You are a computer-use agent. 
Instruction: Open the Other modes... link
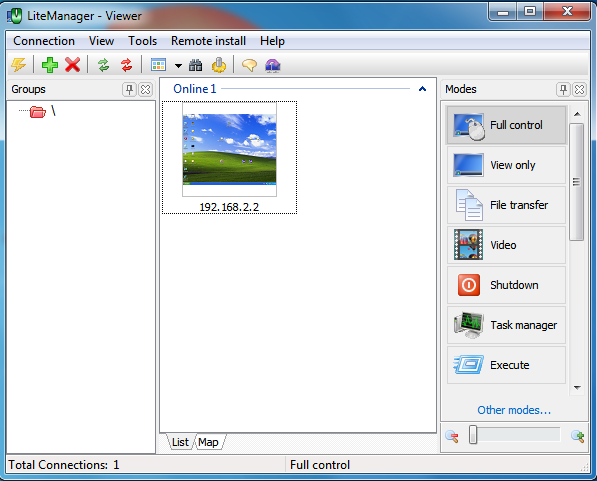514,410
